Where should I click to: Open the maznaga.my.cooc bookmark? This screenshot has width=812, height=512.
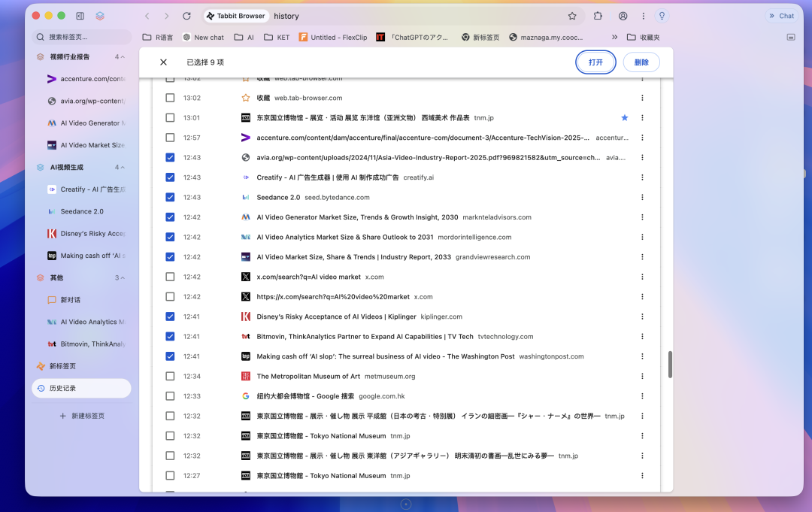pyautogui.click(x=546, y=38)
